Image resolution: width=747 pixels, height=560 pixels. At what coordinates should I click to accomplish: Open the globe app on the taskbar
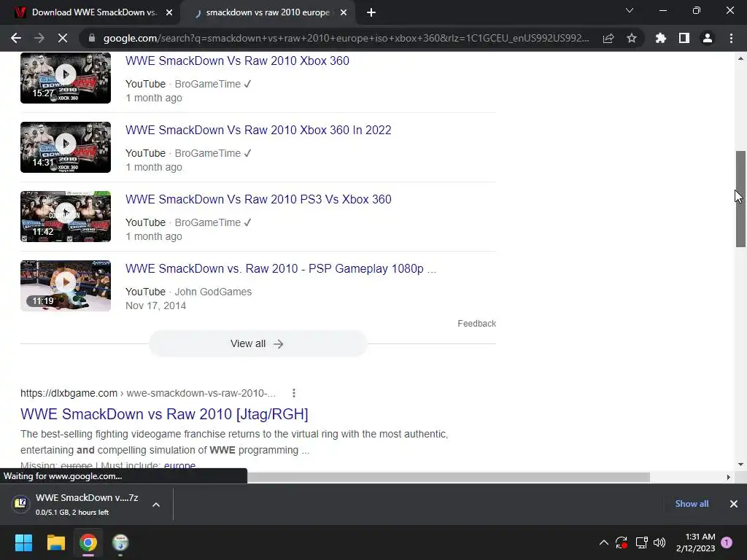pos(120,542)
